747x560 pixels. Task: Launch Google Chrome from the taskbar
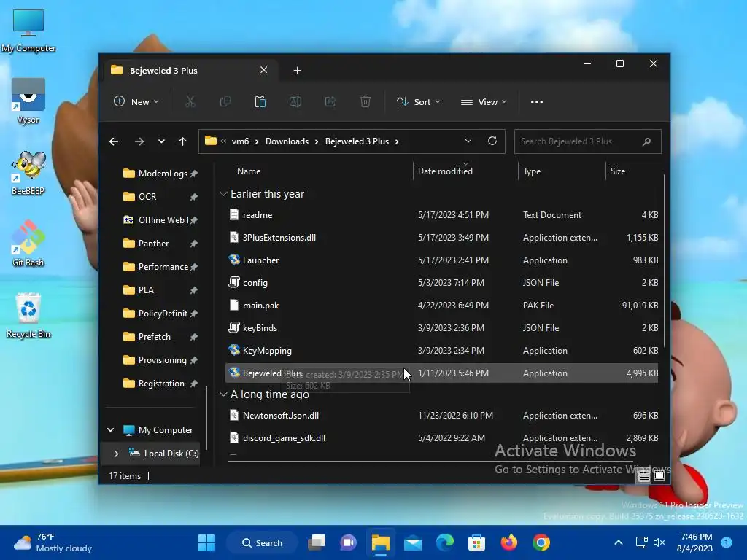pyautogui.click(x=541, y=542)
